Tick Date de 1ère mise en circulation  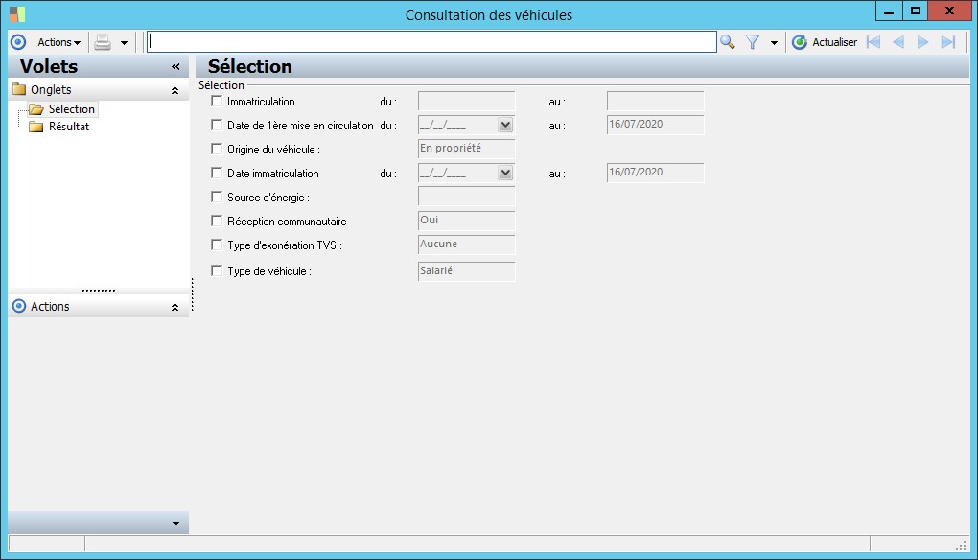pos(217,125)
